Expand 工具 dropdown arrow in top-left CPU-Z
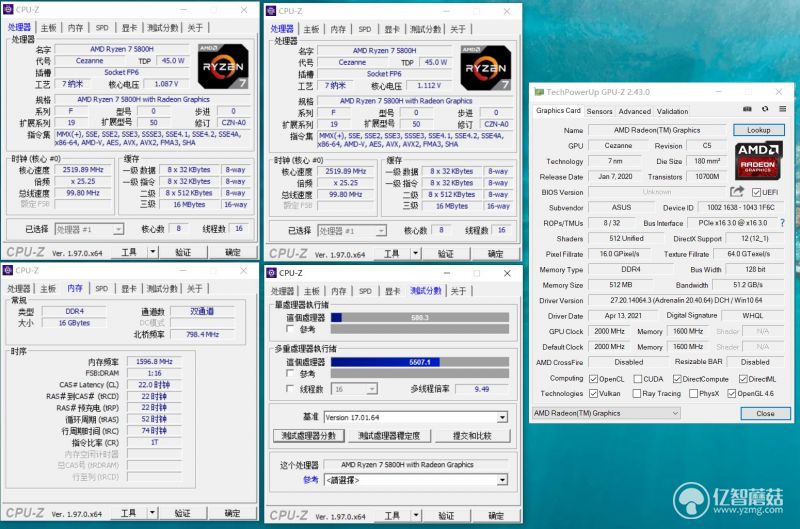Screen dimensions: 800x529 click(153, 252)
